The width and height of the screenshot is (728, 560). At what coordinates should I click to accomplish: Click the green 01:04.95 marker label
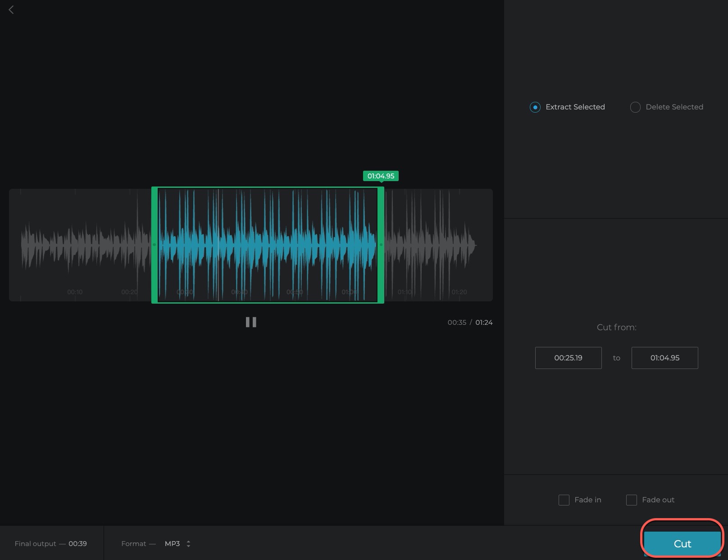[x=381, y=176]
